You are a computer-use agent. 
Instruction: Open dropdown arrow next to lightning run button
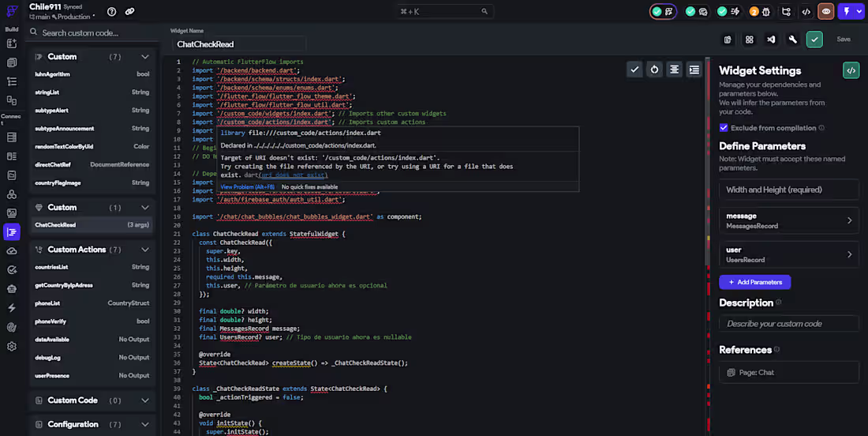(x=858, y=12)
